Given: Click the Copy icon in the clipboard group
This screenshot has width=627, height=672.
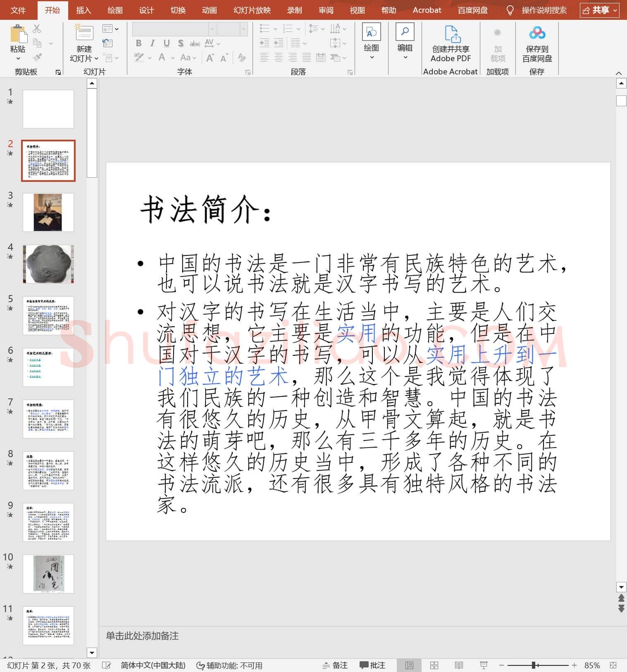Looking at the screenshot, I should [37, 43].
